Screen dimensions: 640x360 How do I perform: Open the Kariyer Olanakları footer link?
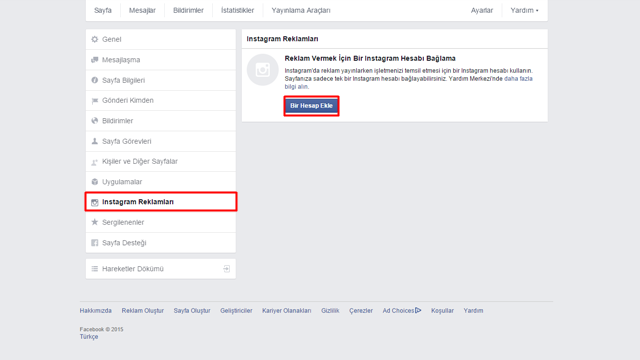[287, 311]
